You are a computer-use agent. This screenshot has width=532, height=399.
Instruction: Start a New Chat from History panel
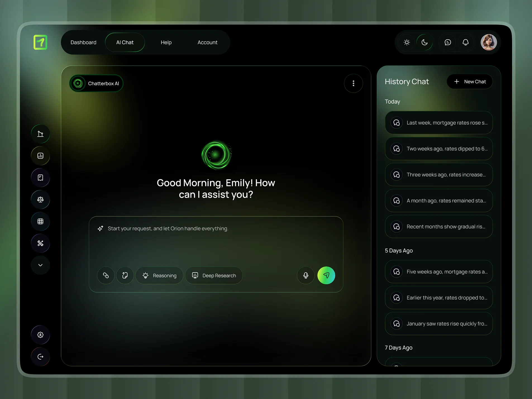pos(469,81)
